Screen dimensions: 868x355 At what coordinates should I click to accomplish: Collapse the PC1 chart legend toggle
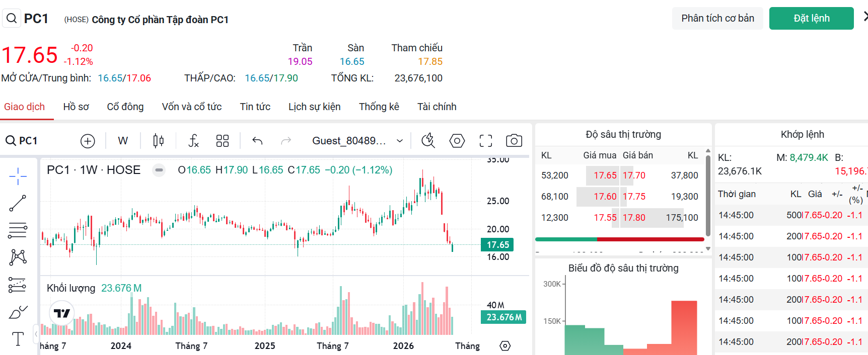click(159, 170)
